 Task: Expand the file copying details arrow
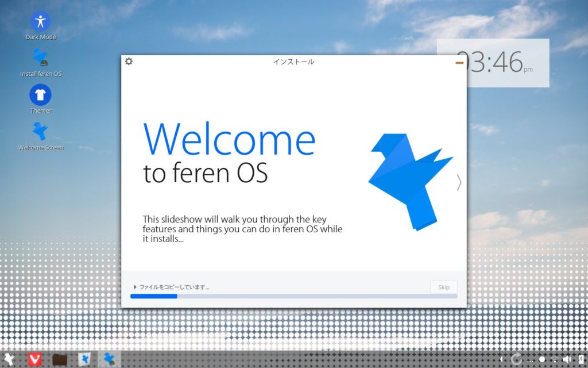135,286
